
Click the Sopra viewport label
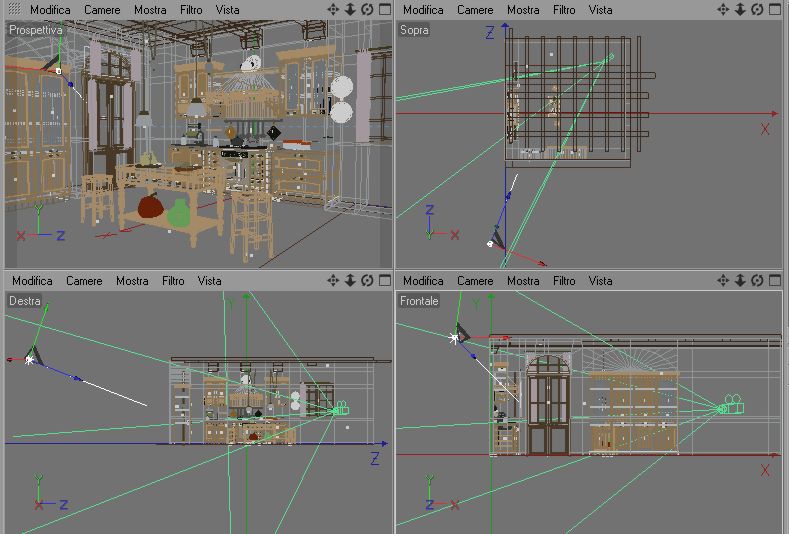coord(414,30)
